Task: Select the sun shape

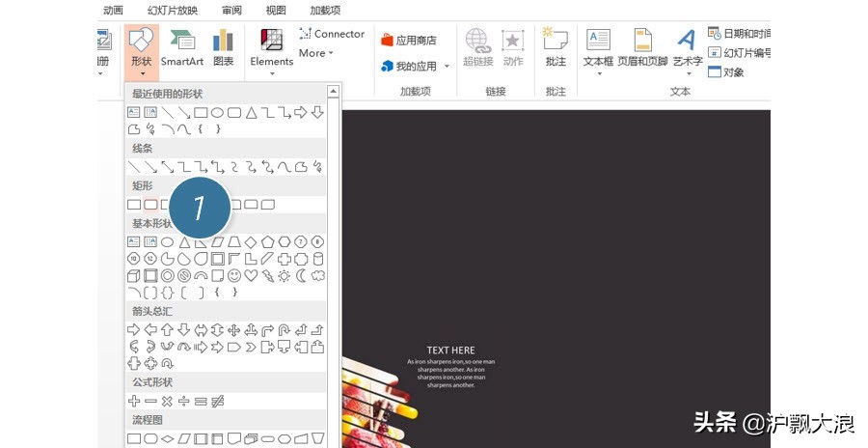Action: 284,275
